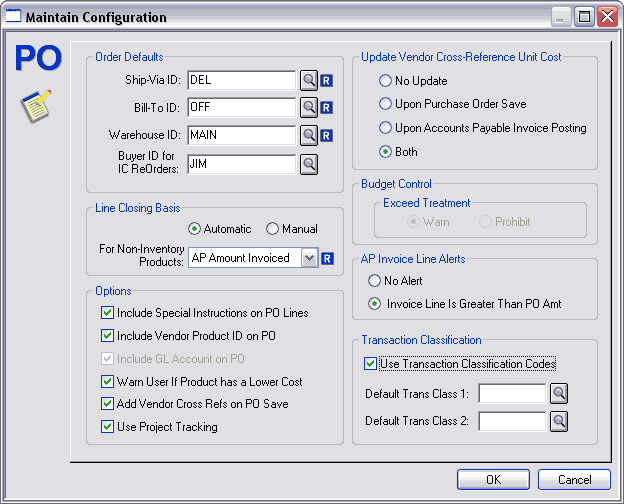The image size is (624, 504).
Task: Open lookup for Buyer ID for IC ReOrders
Action: coord(309,164)
